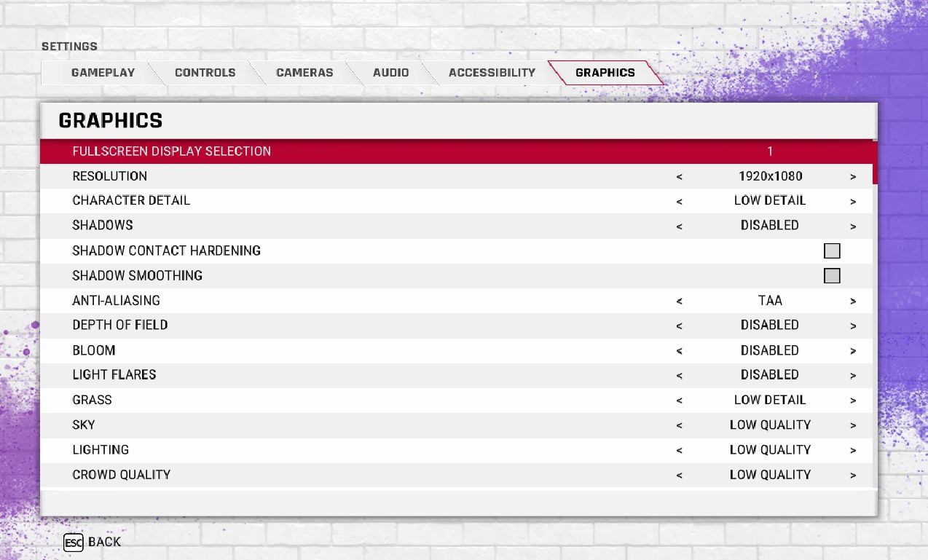The width and height of the screenshot is (928, 560).
Task: Increase Sky quality with right arrow
Action: (x=853, y=426)
